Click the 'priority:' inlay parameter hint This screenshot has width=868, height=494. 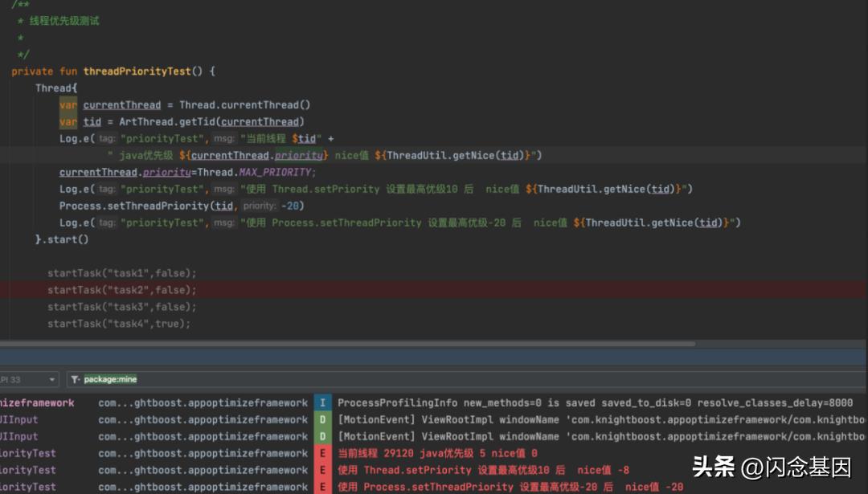259,206
